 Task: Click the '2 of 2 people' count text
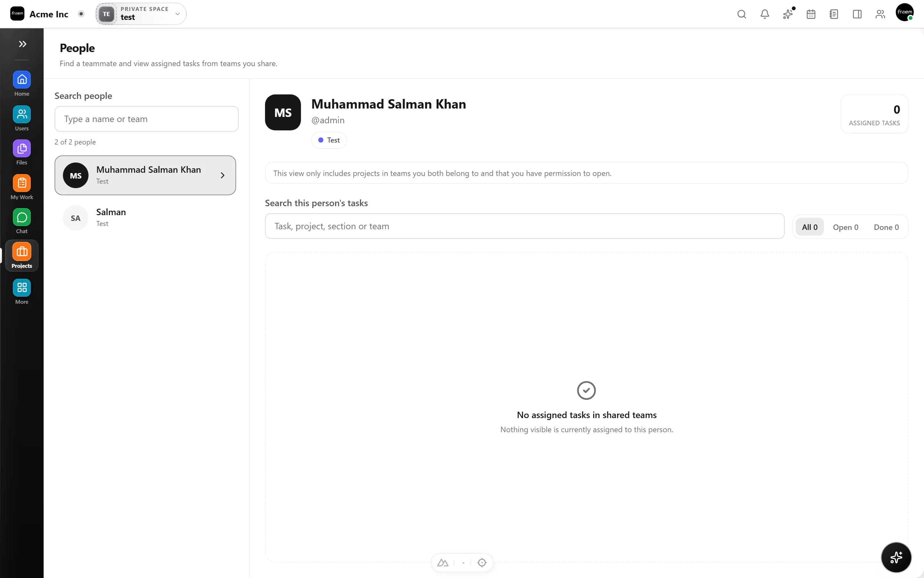(x=75, y=142)
